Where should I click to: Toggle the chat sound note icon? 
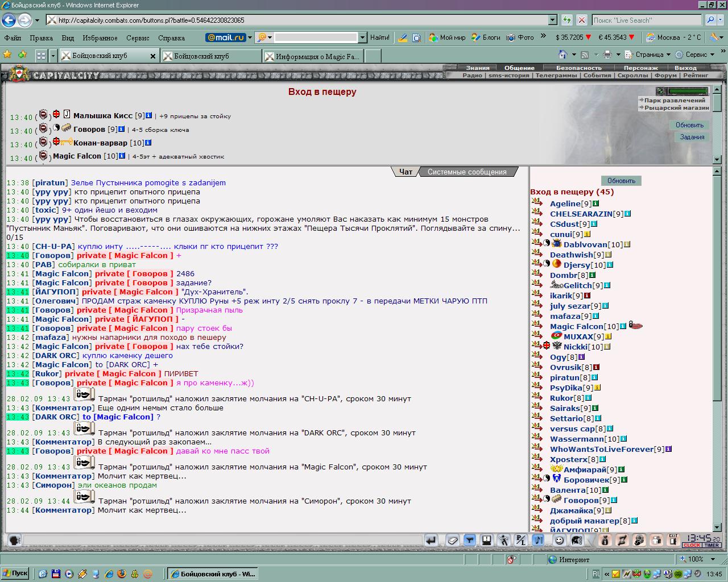537,540
